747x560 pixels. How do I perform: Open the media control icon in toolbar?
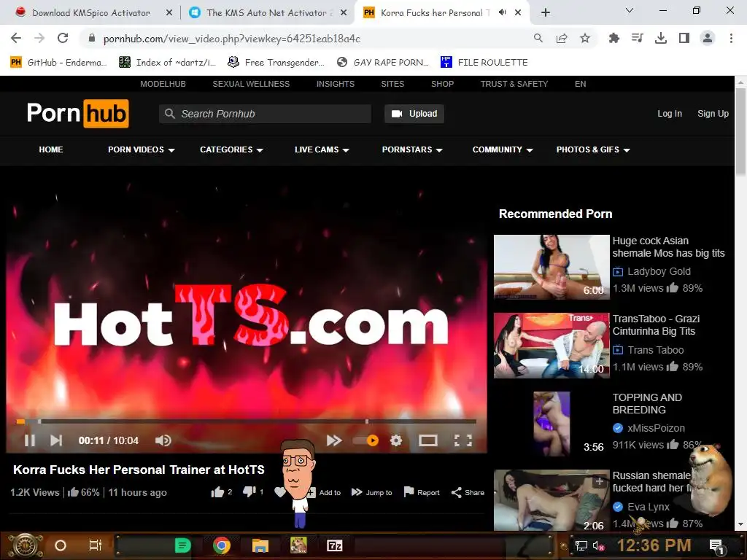point(638,38)
